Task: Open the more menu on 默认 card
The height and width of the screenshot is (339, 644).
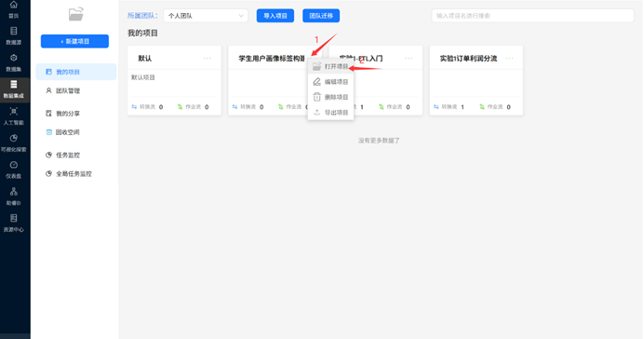Action: [208, 59]
